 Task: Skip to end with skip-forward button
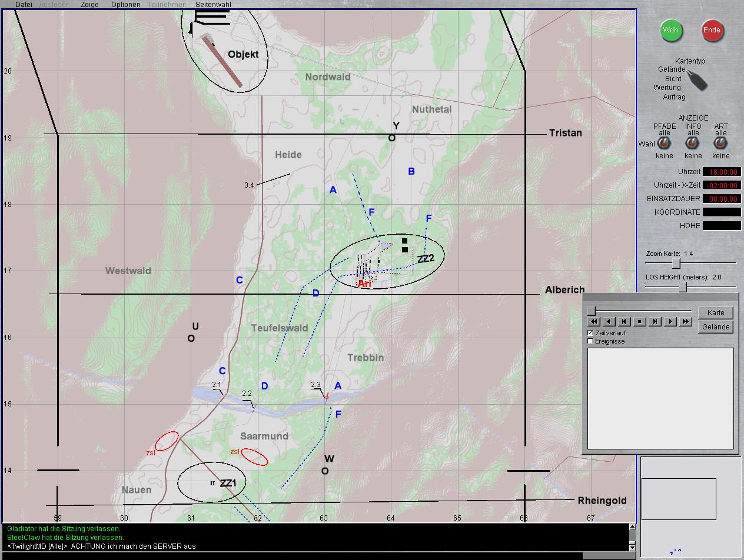[655, 322]
